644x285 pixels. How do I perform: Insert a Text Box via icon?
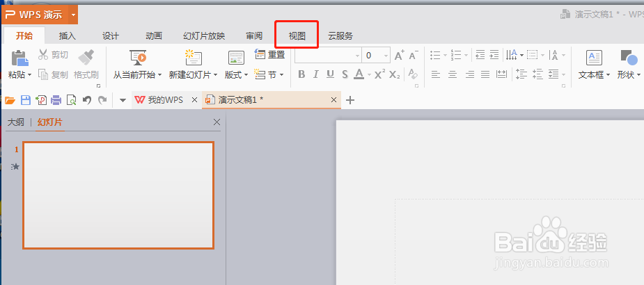coord(594,58)
